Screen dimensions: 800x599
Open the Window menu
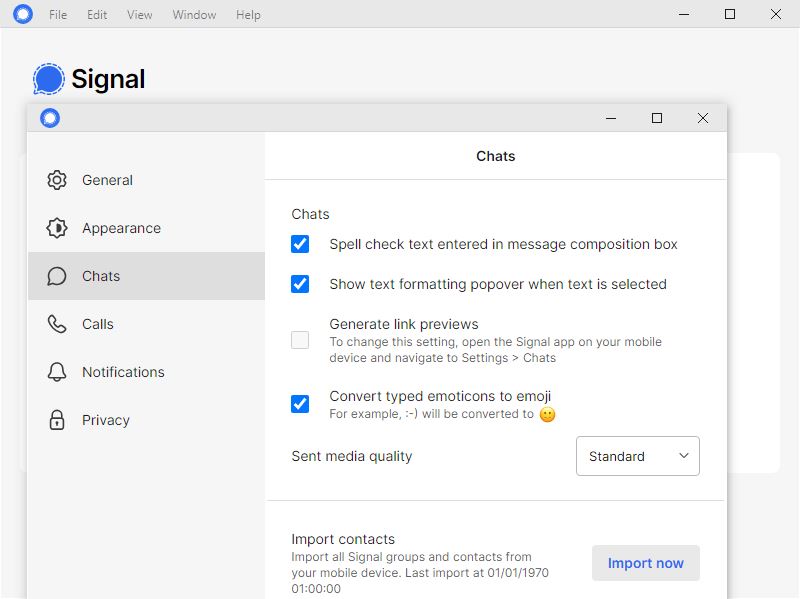tap(194, 15)
